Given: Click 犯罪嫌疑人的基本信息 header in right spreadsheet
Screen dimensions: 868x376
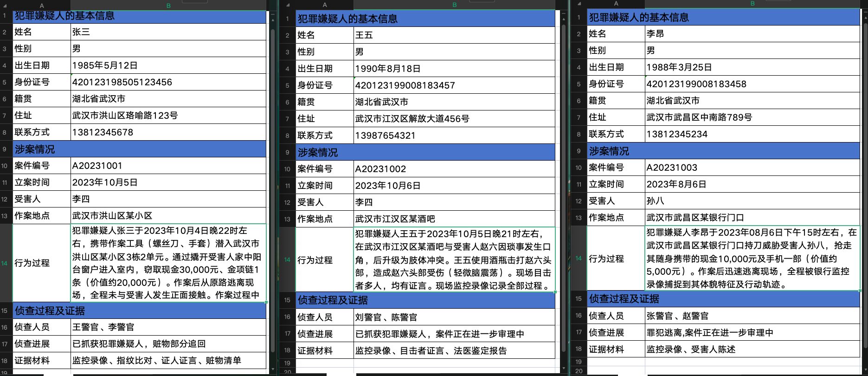Looking at the screenshot, I should [x=724, y=17].
